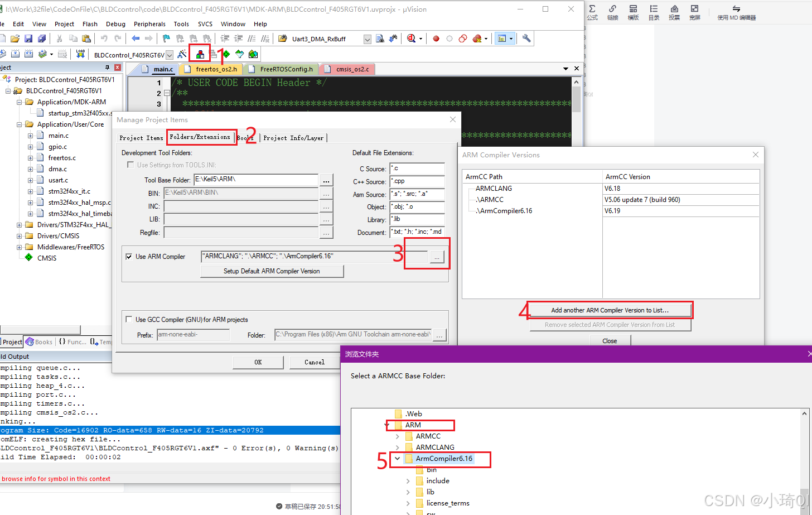Select freertos.c in the project tree
Viewport: 812px width, 515px height.
(62, 158)
